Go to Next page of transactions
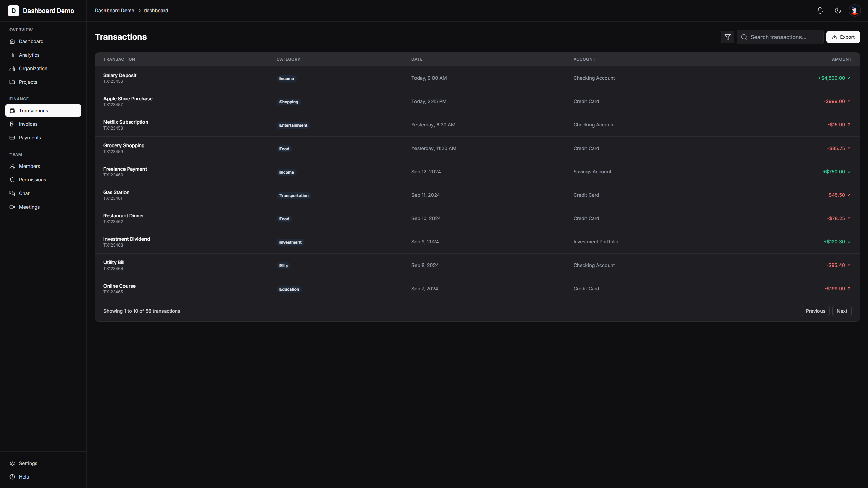 842,311
